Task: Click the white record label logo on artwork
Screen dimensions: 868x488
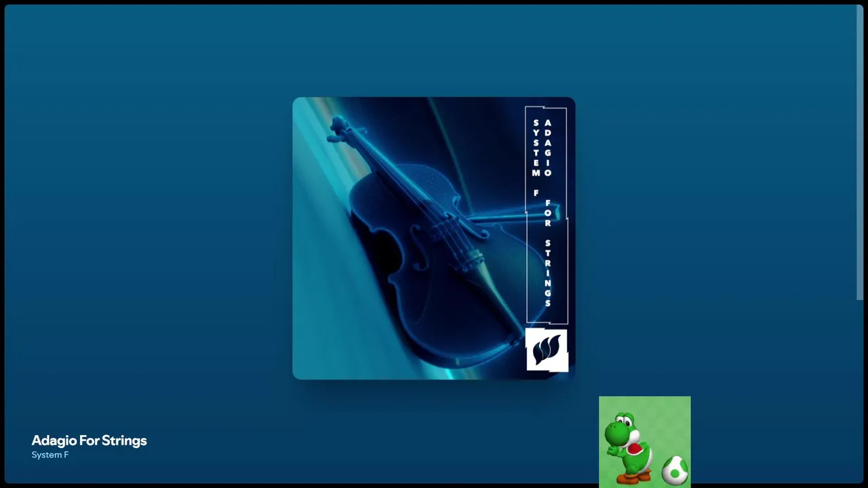Action: [547, 350]
